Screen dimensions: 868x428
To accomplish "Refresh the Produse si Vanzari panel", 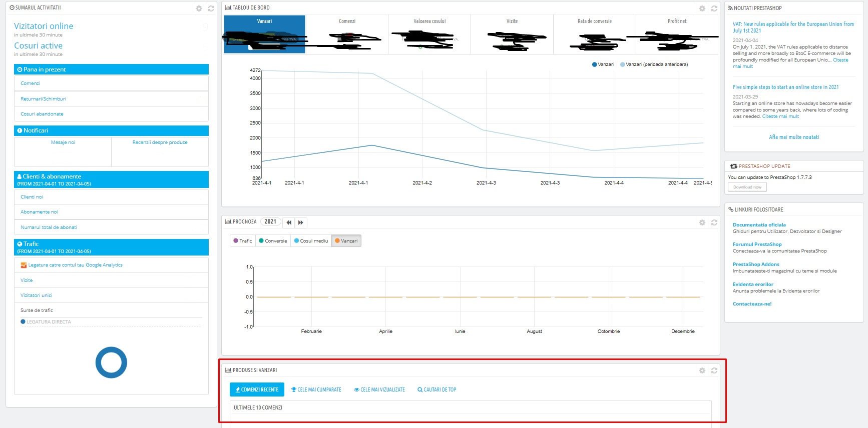I will coord(714,370).
